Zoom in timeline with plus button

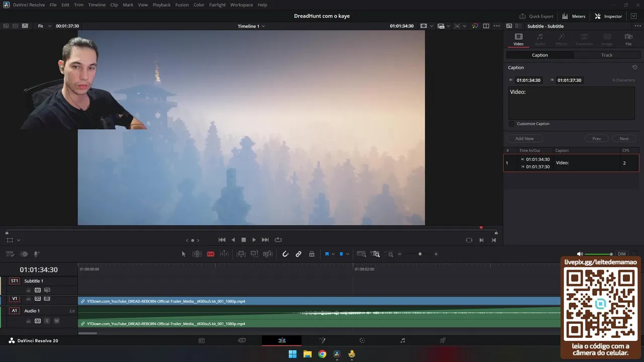click(436, 254)
